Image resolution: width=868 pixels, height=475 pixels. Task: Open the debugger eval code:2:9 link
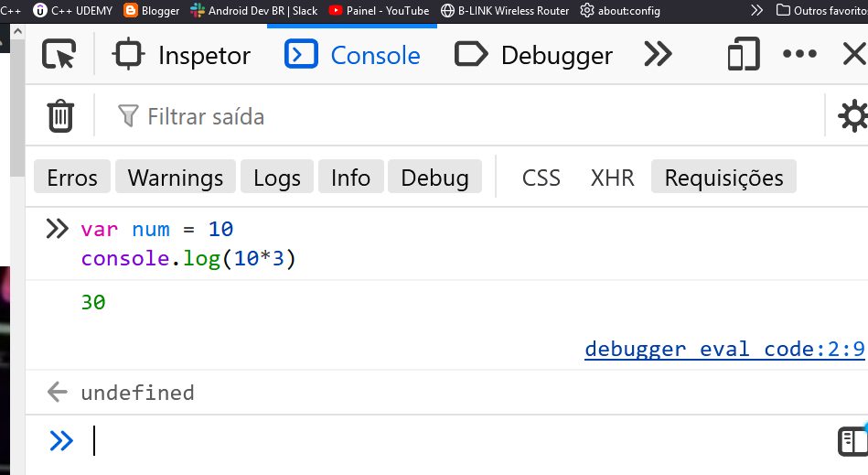click(x=723, y=349)
